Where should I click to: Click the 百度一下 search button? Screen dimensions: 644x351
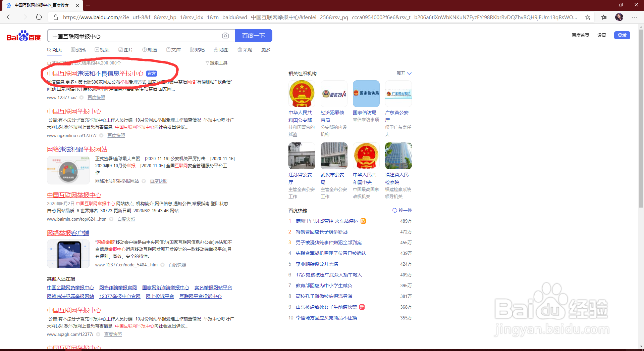254,36
